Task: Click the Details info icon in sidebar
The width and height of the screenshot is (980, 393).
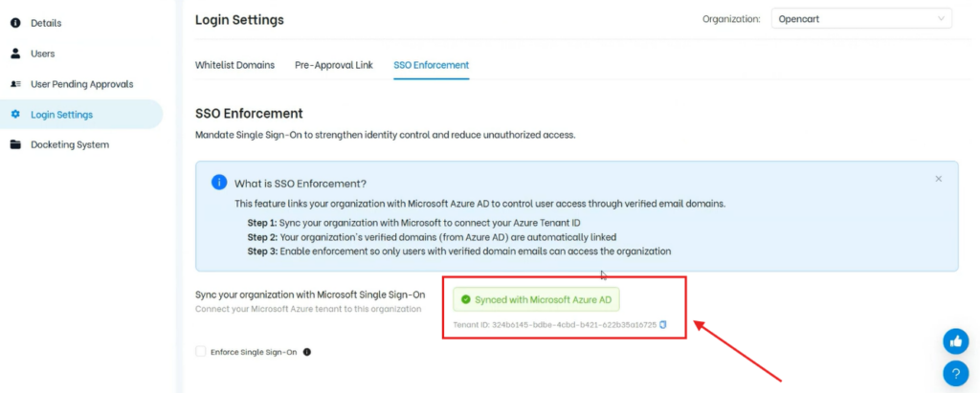Action: click(x=15, y=22)
